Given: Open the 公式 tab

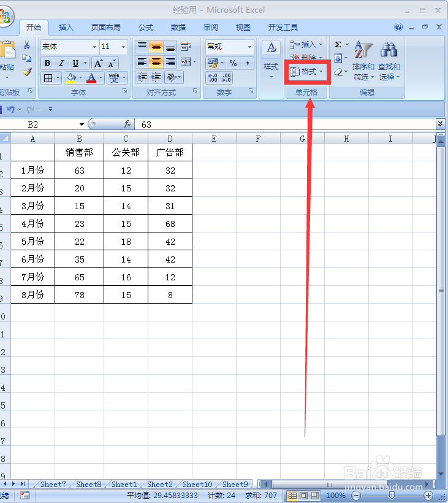Looking at the screenshot, I should click(146, 27).
